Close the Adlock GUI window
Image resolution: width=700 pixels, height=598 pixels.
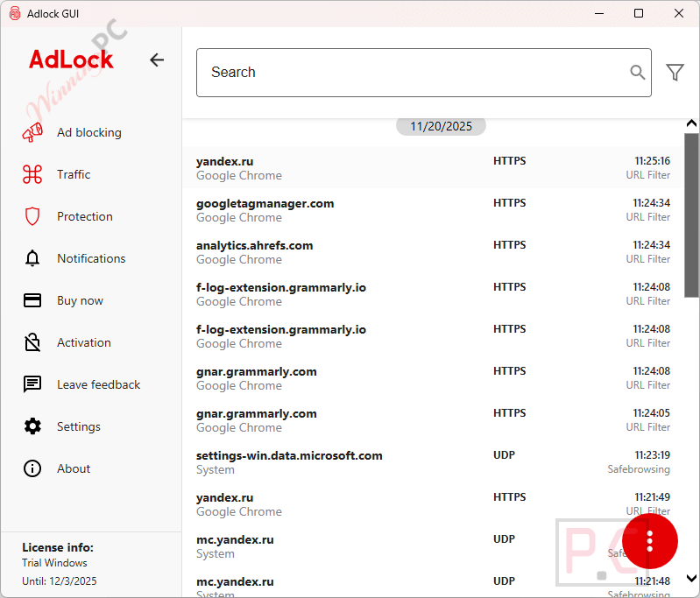click(x=679, y=13)
